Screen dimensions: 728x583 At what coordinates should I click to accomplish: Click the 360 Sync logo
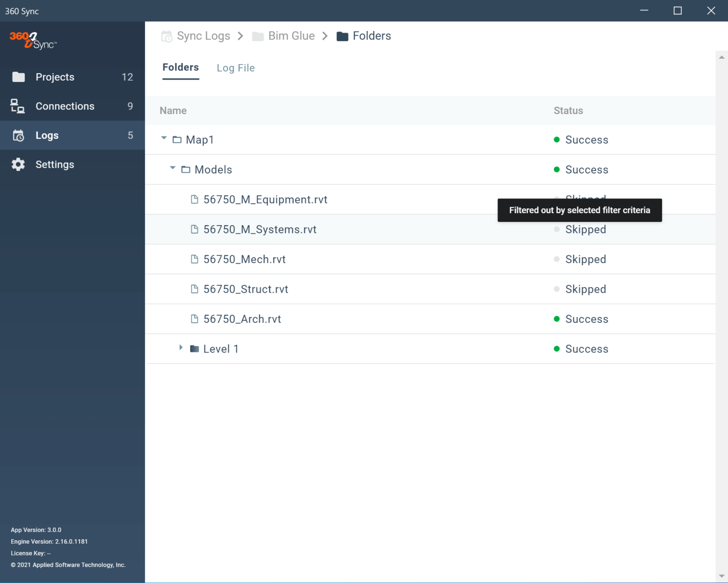click(33, 40)
